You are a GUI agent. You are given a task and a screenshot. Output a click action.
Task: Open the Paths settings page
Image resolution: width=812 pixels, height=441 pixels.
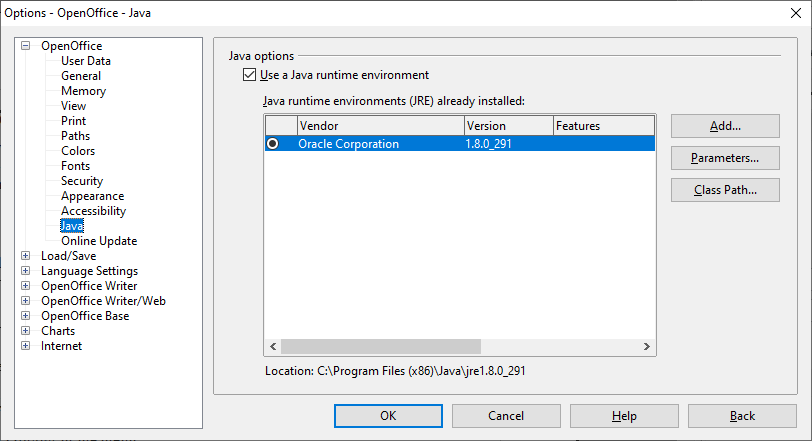(x=76, y=136)
